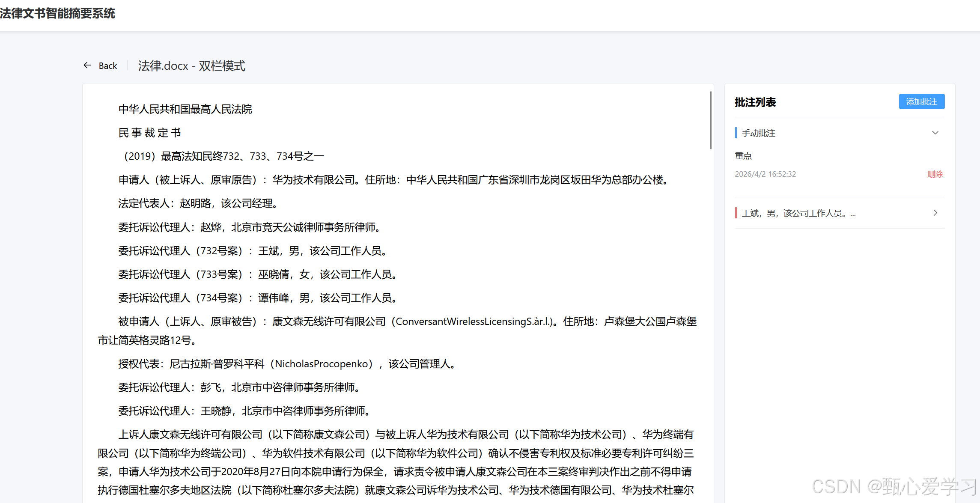Click the 法律文书智能摘要系统 app title
The width and height of the screenshot is (980, 503).
coord(58,13)
